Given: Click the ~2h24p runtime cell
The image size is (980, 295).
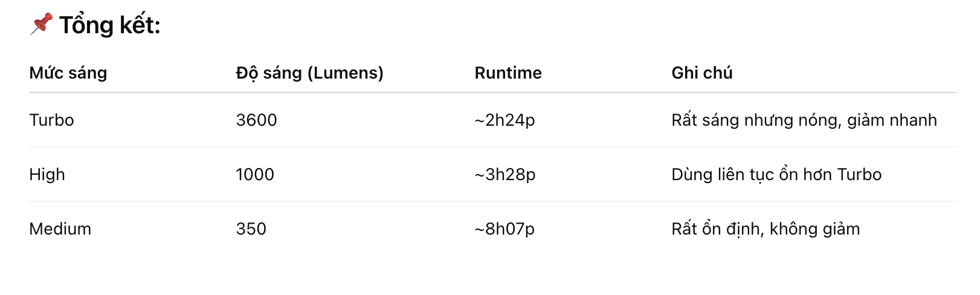Looking at the screenshot, I should point(505,120).
